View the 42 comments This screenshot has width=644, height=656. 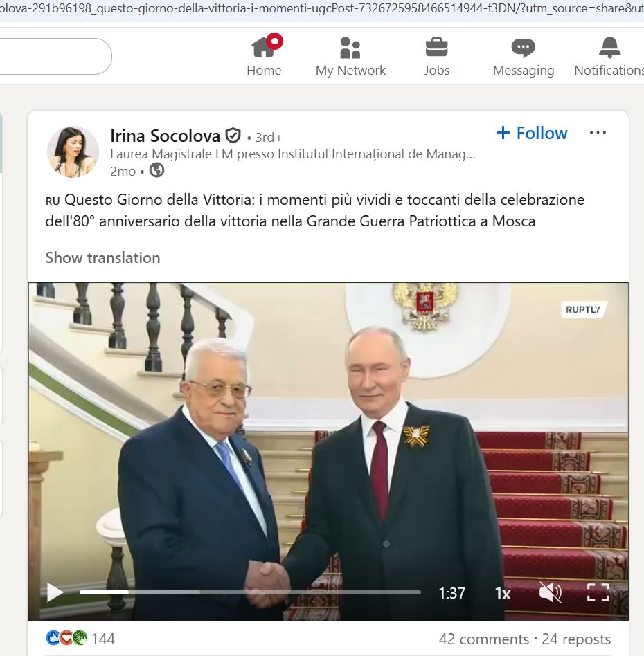coord(484,639)
